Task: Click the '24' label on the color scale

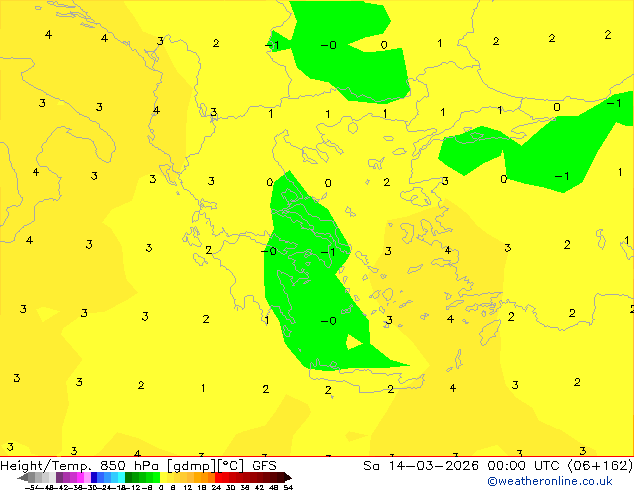Action: tap(216, 487)
